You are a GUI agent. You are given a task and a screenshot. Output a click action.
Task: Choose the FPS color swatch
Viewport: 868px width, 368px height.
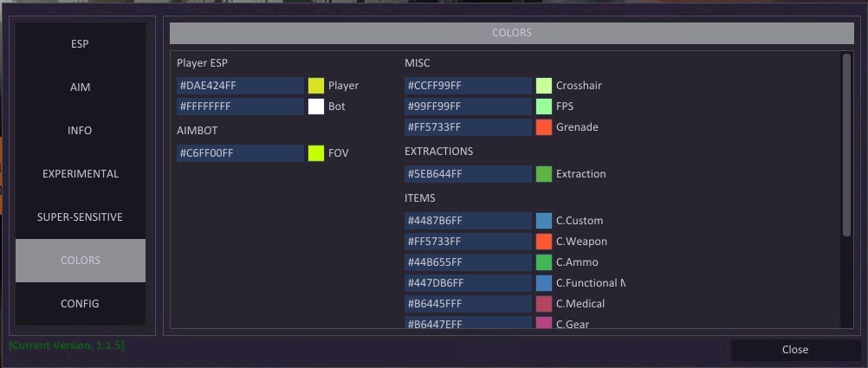[544, 107]
